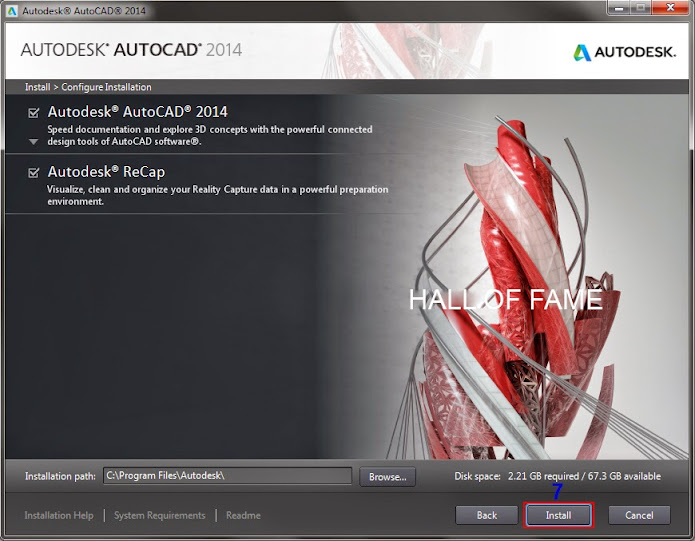
Task: Uncheck Autodesk ReCap checkbox
Action: (x=34, y=172)
